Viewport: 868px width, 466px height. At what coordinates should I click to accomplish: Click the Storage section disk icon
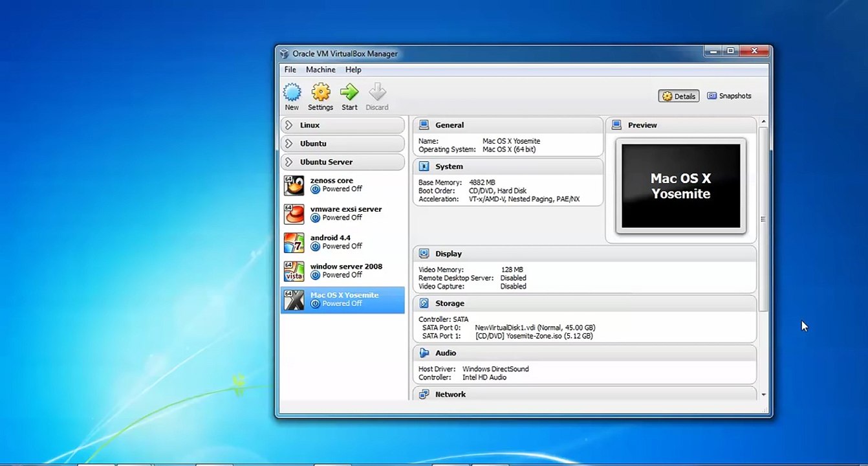tap(424, 303)
